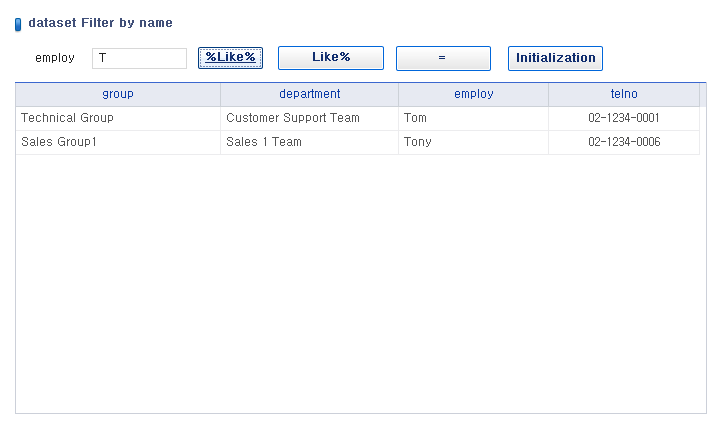This screenshot has height=438, width=723.
Task: Select the Sales Group1 cell
Action: [x=118, y=142]
